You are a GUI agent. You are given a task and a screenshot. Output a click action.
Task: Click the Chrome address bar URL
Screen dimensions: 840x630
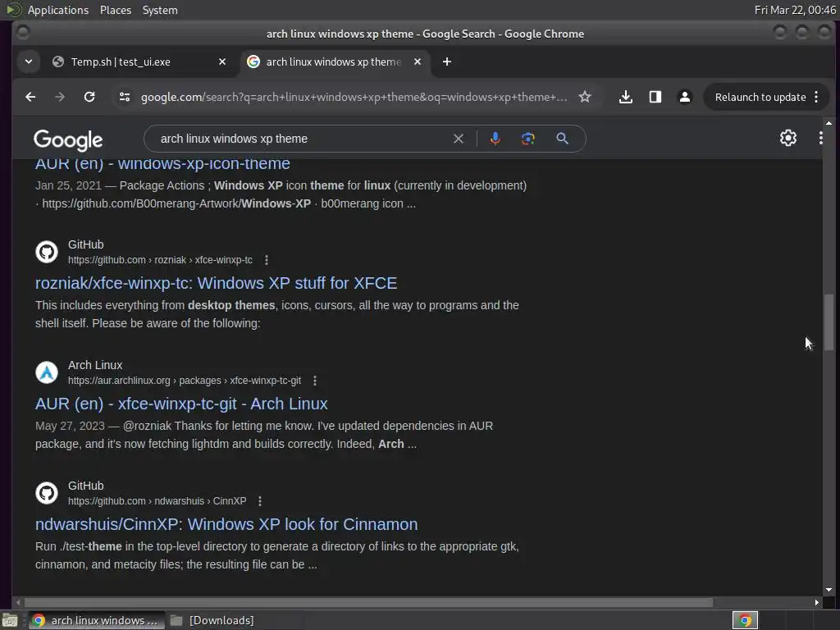click(x=354, y=97)
